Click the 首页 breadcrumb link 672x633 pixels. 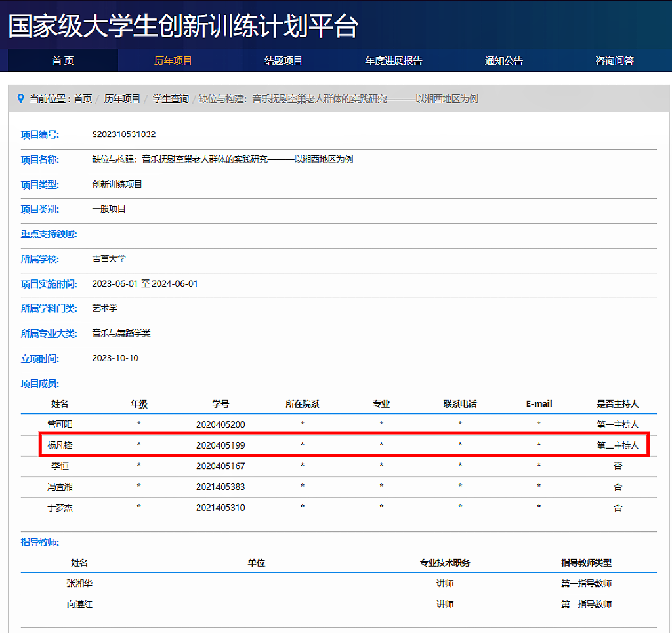[x=83, y=99]
